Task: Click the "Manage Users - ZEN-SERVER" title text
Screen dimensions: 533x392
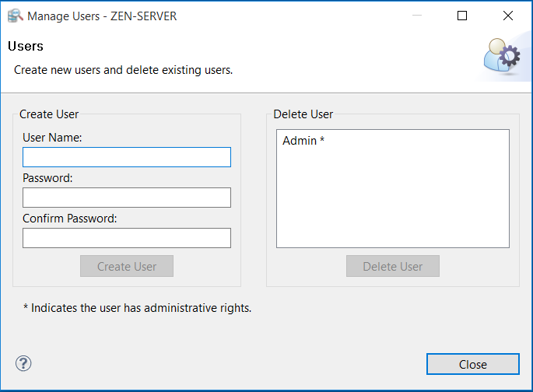Action: tap(103, 16)
